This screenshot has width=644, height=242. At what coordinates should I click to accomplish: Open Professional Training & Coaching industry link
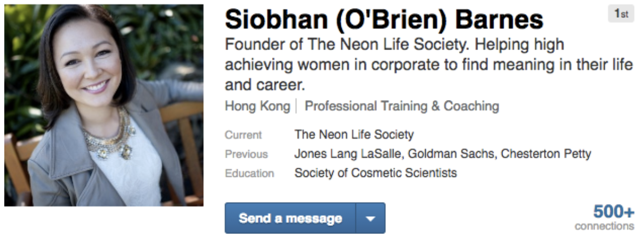(402, 106)
